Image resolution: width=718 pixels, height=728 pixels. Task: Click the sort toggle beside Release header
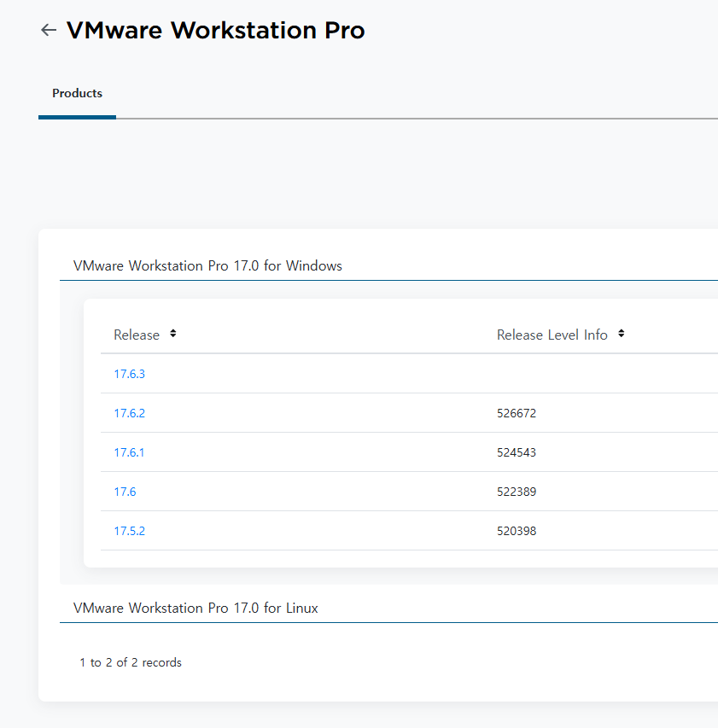pyautogui.click(x=172, y=334)
